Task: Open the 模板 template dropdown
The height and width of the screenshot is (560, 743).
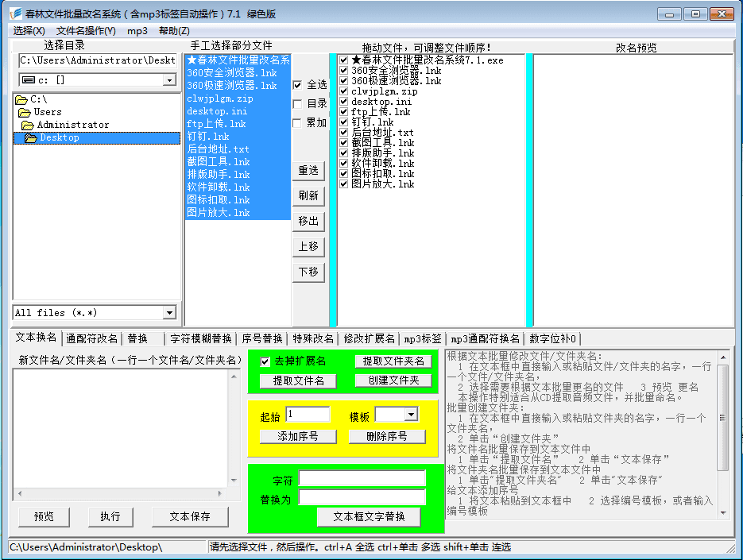Action: [x=411, y=415]
